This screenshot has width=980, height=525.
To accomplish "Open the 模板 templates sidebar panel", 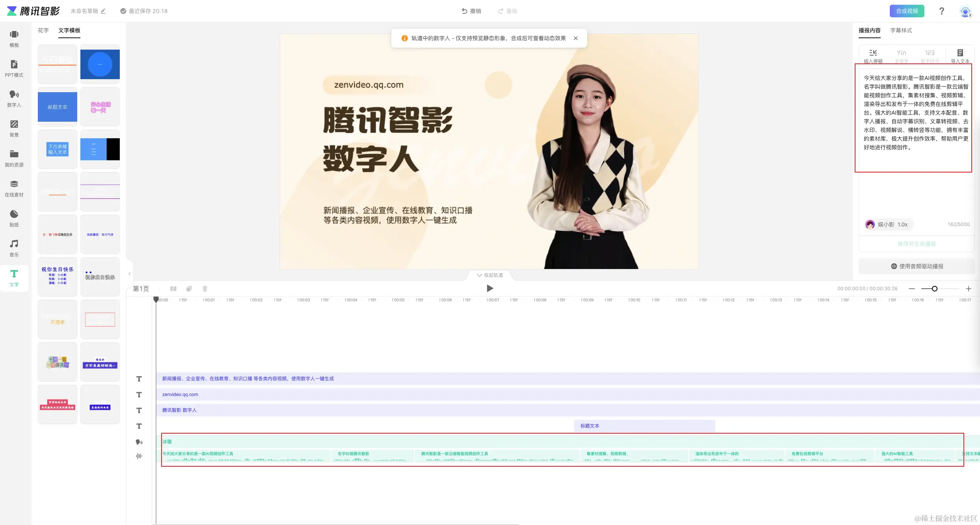I will [14, 39].
